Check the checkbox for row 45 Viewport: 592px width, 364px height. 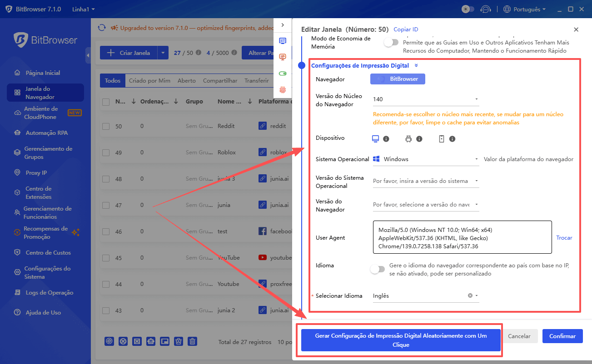[106, 258]
